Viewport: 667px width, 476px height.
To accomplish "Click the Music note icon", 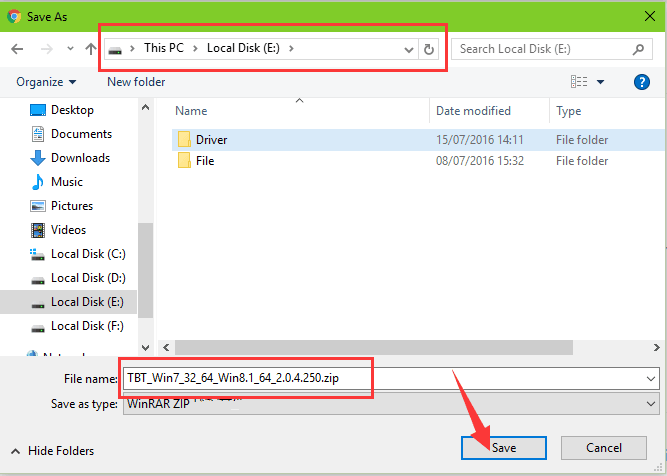I will click(x=38, y=182).
